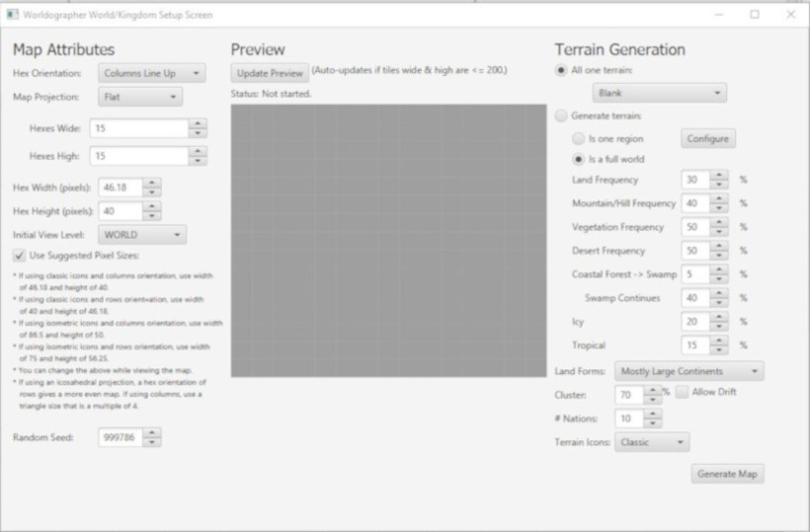This screenshot has height=532, width=810.
Task: Open the Terrain Icons Classic dropdown
Action: click(x=652, y=442)
